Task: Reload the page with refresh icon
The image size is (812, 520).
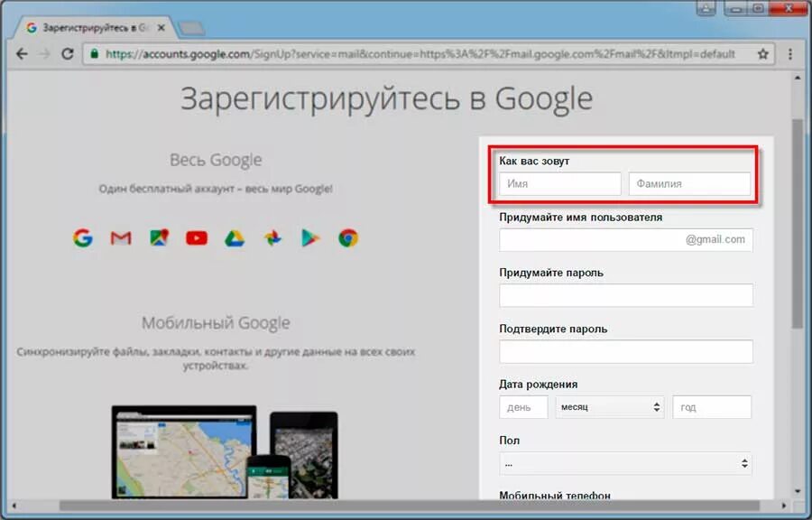Action: pyautogui.click(x=68, y=54)
